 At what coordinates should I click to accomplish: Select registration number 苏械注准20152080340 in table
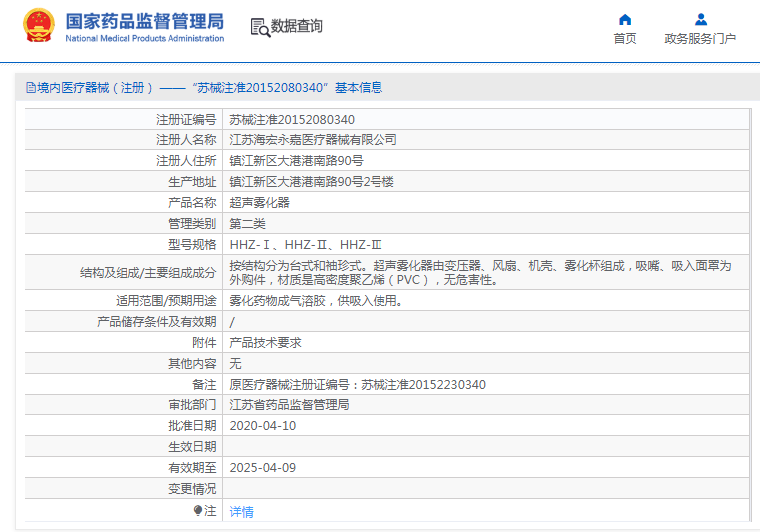tap(292, 120)
